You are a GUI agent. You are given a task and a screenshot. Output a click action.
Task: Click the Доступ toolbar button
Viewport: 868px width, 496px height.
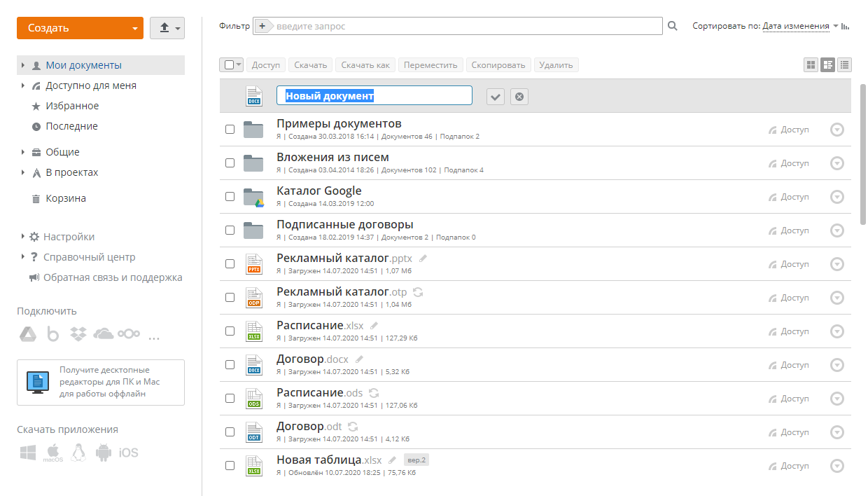266,64
